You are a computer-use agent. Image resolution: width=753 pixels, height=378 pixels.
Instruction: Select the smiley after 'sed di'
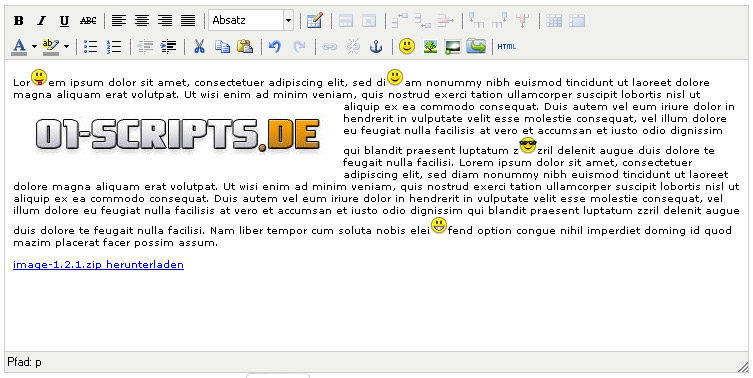tap(395, 77)
